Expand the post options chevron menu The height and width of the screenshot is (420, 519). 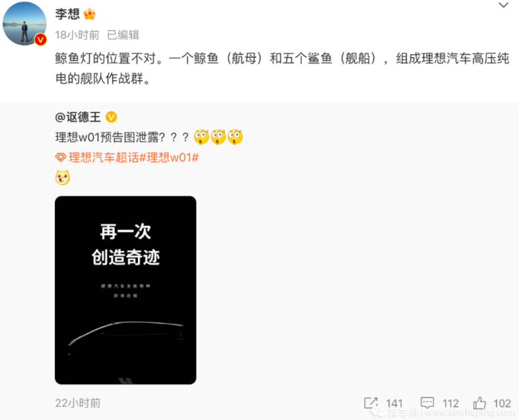[x=503, y=5]
